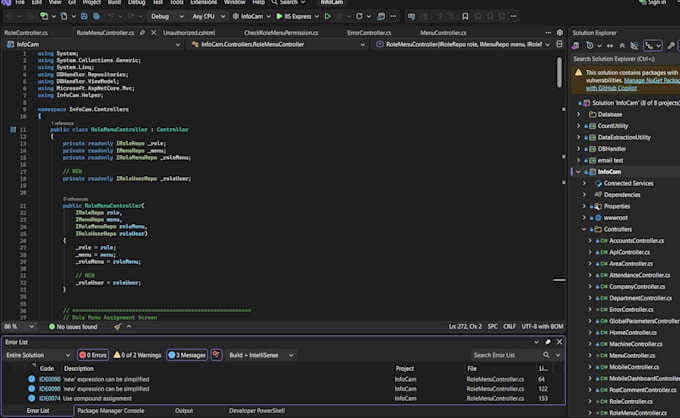
Task: Click the Save file toolbar icon
Action: [x=84, y=16]
